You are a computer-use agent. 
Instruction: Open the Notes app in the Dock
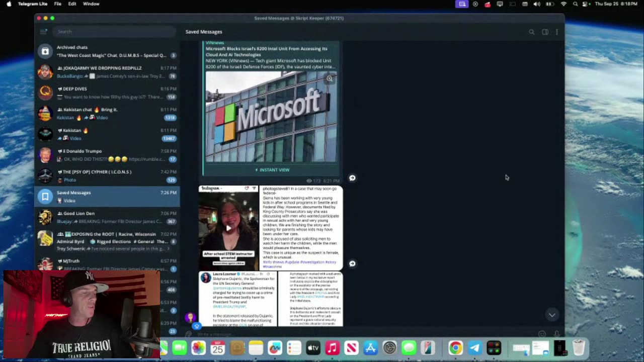[256, 348]
